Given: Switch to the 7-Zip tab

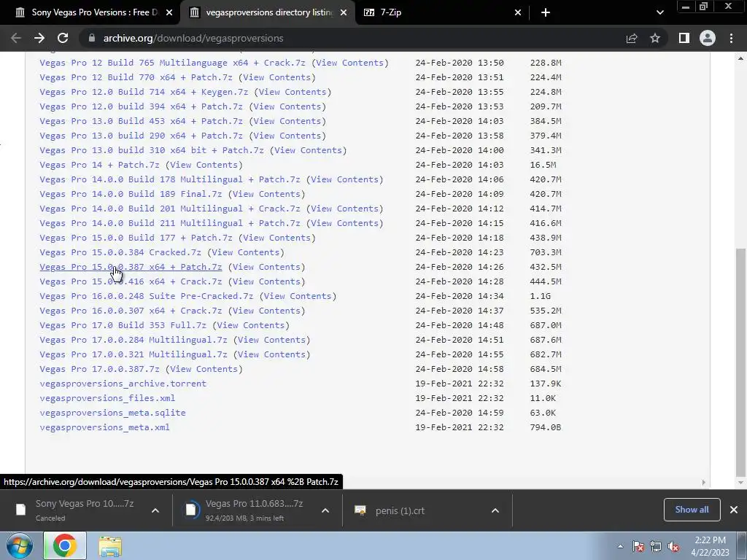Looking at the screenshot, I should coord(443,12).
